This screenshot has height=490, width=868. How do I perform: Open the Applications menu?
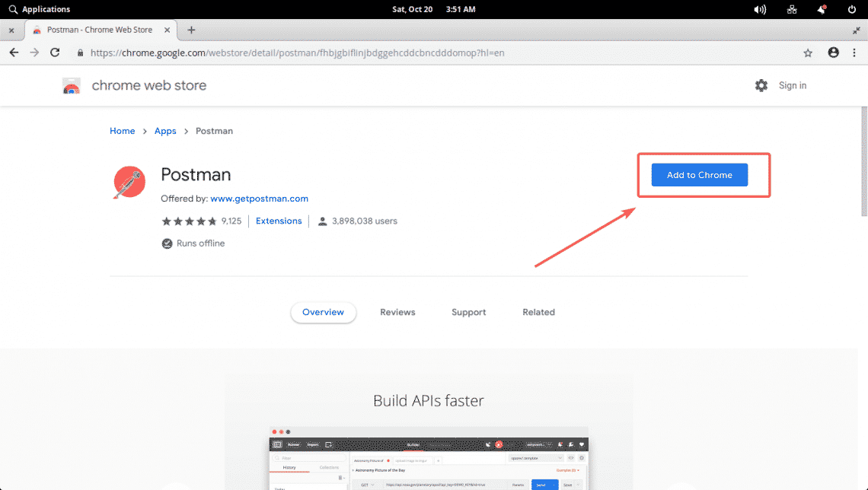40,9
